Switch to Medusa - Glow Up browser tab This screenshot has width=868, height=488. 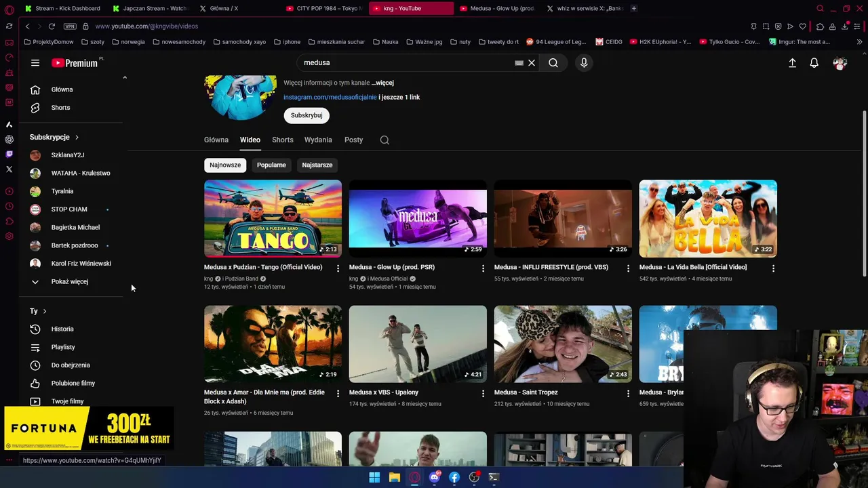pos(497,8)
